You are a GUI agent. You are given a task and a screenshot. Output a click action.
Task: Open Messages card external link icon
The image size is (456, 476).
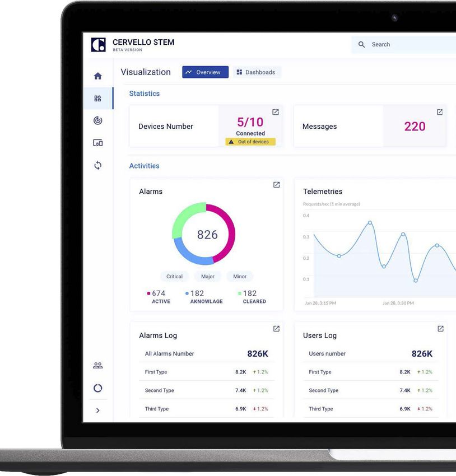[x=440, y=112]
